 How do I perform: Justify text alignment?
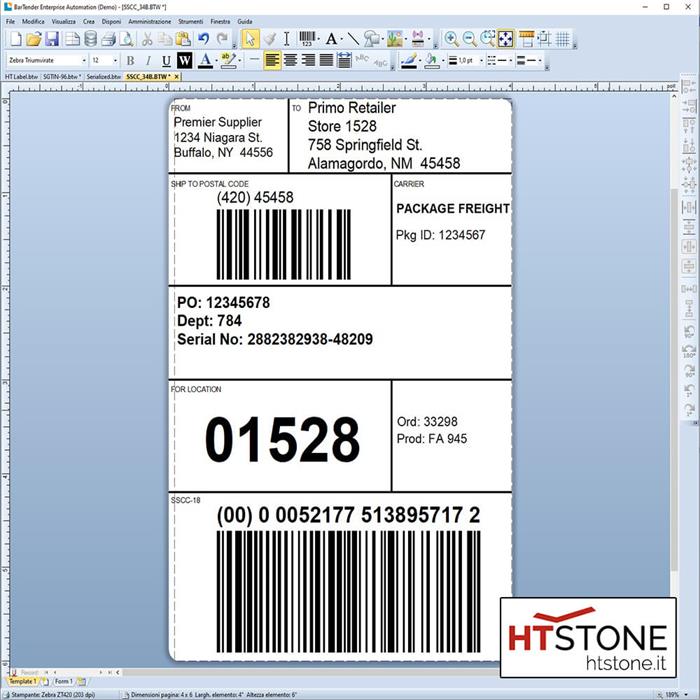(x=326, y=60)
